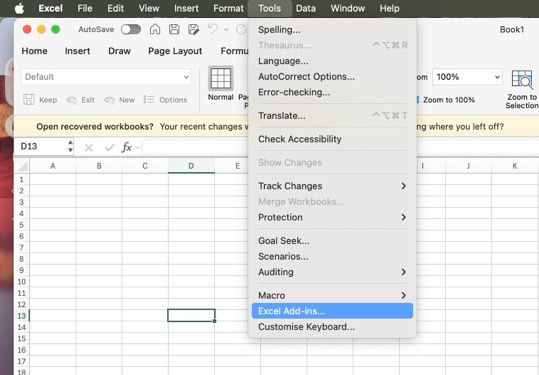Image resolution: width=539 pixels, height=375 pixels.
Task: Click Select All corner triangle
Action: [23, 166]
